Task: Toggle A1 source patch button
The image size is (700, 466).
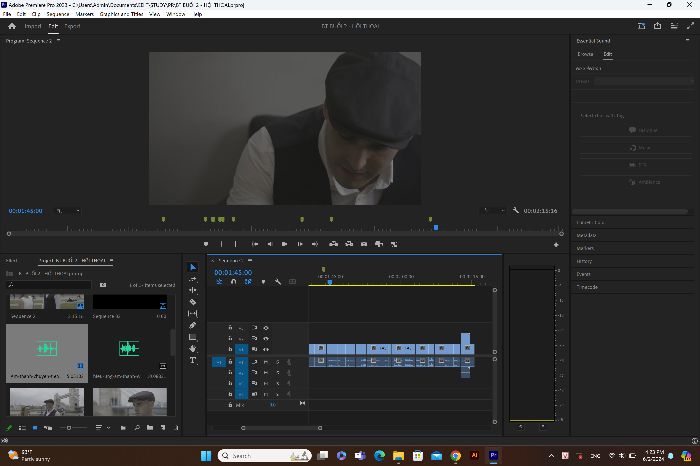Action: tap(218, 362)
